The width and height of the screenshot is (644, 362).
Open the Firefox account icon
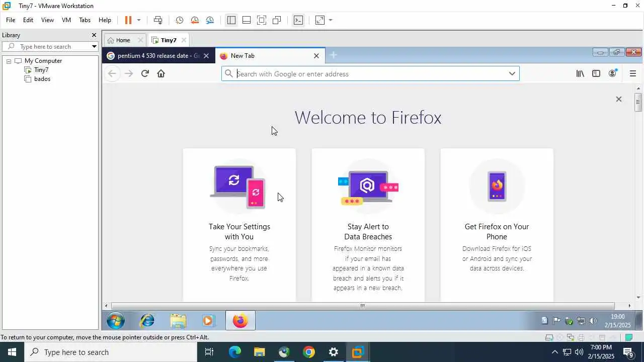(x=612, y=73)
